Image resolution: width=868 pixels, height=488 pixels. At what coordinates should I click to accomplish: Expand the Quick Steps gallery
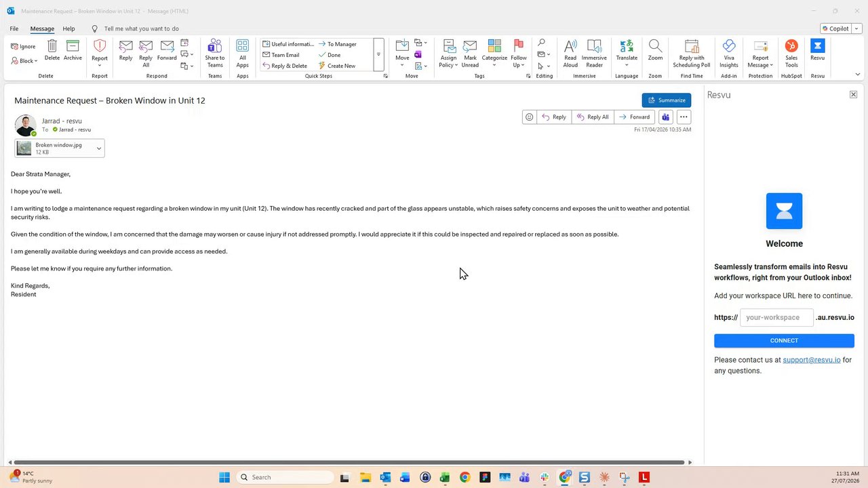point(378,54)
